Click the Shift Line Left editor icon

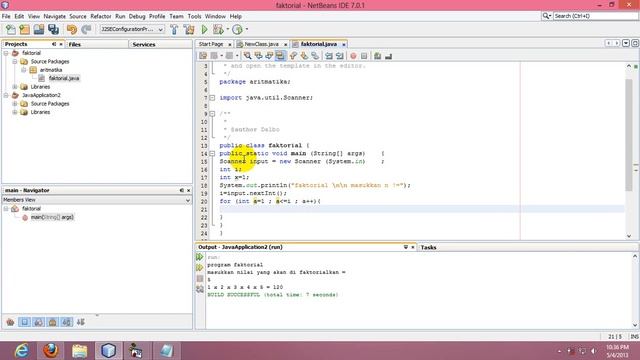coord(329,56)
